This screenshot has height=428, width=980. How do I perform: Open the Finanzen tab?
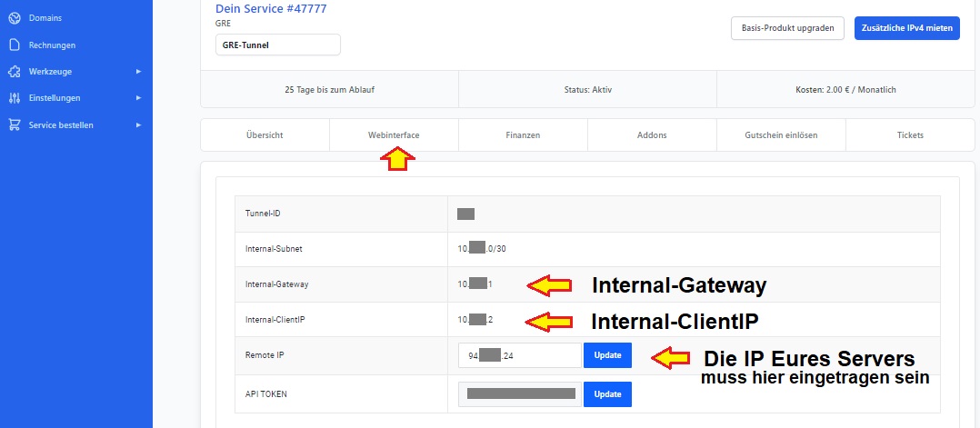pos(523,135)
